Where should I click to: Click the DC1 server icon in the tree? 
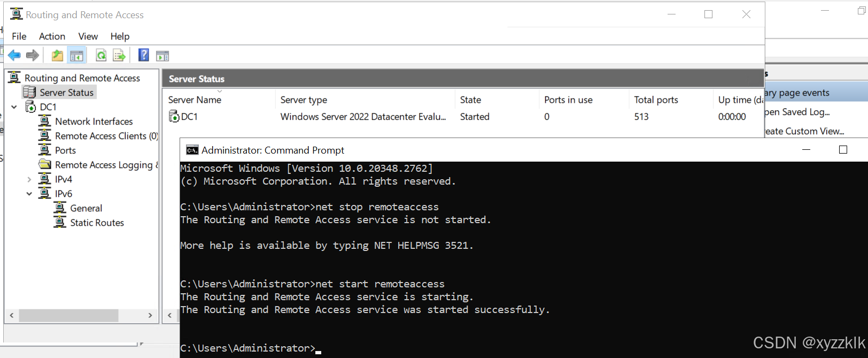31,106
